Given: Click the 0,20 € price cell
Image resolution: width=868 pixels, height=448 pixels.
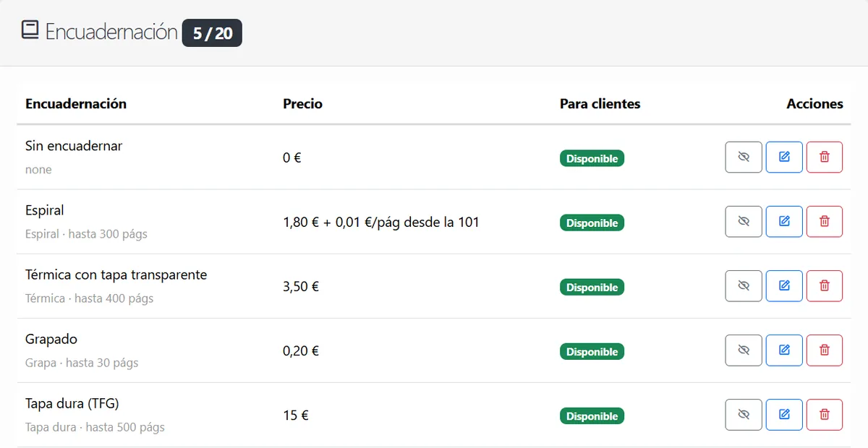Looking at the screenshot, I should [x=301, y=350].
